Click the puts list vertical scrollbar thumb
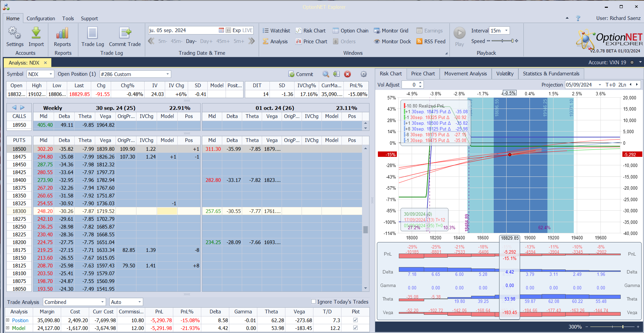644x333 pixels. pos(365,230)
